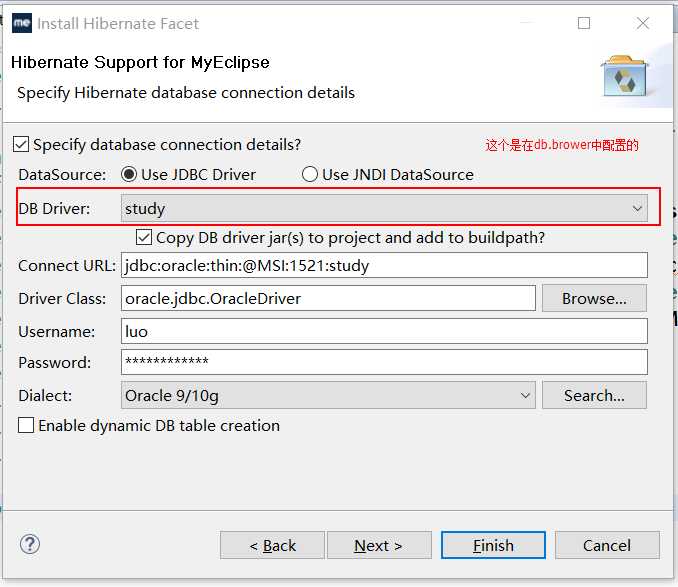Select Use JDBC Driver radio button

(x=129, y=174)
